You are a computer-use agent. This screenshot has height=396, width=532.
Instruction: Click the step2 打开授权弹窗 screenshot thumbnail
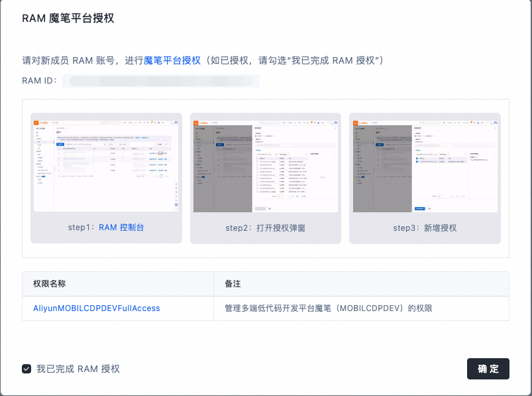(x=266, y=166)
